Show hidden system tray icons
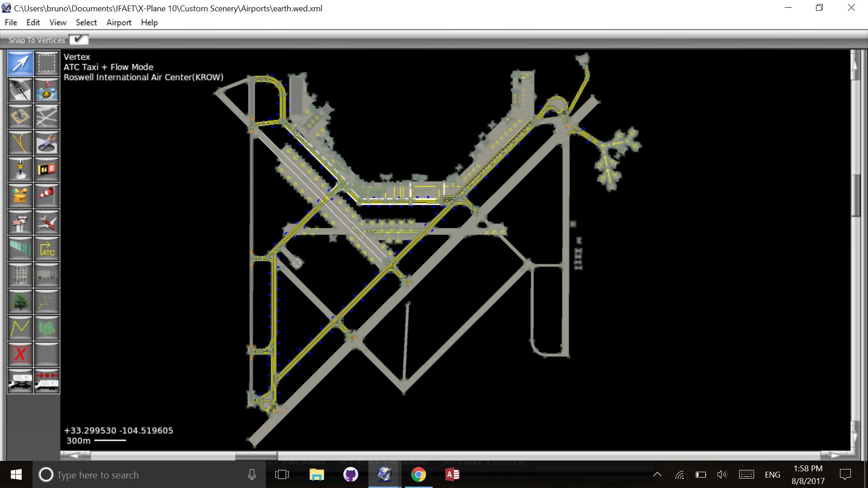The image size is (868, 488). [657, 474]
